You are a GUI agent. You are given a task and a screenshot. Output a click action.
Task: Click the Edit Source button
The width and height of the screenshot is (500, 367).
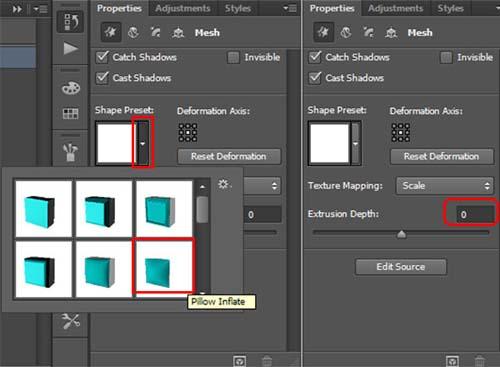401,267
